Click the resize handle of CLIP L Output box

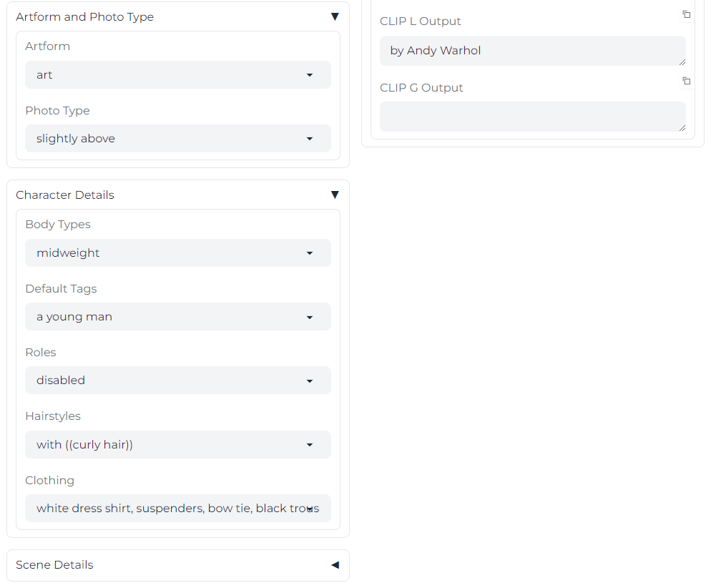point(682,62)
